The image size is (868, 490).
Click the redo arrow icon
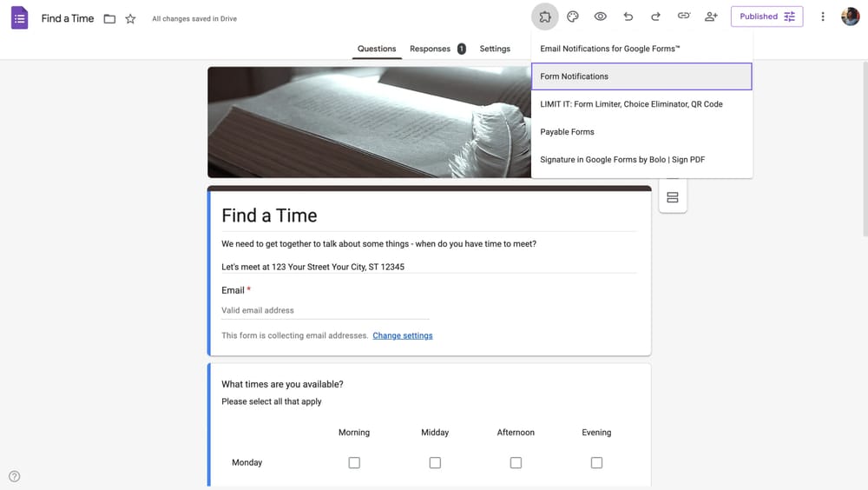tap(655, 17)
